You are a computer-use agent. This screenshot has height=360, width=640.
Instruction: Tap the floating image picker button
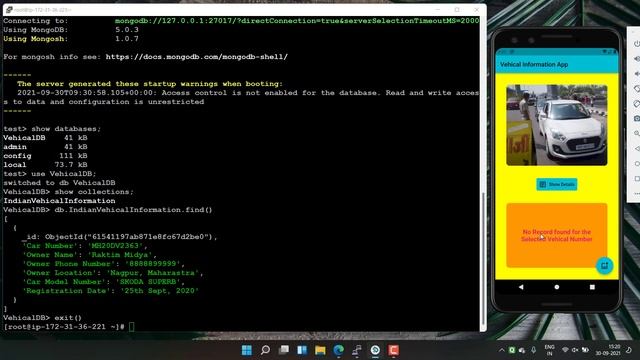coord(604,266)
